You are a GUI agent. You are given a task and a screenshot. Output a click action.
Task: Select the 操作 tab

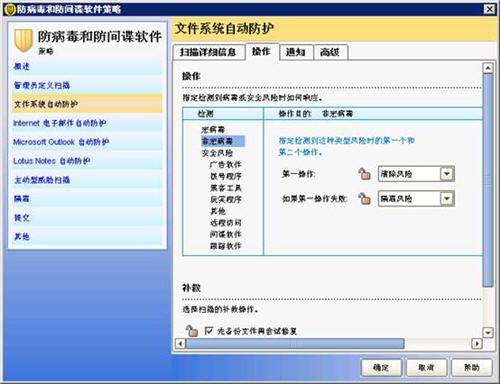point(261,52)
